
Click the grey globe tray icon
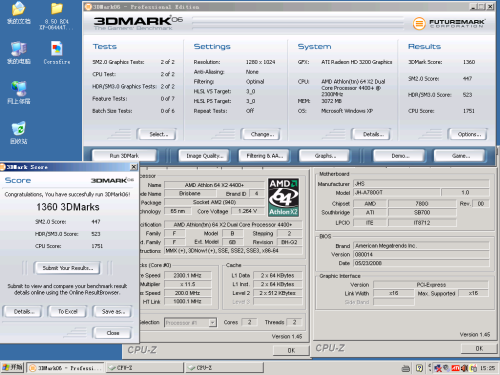pyautogui.click(x=447, y=368)
